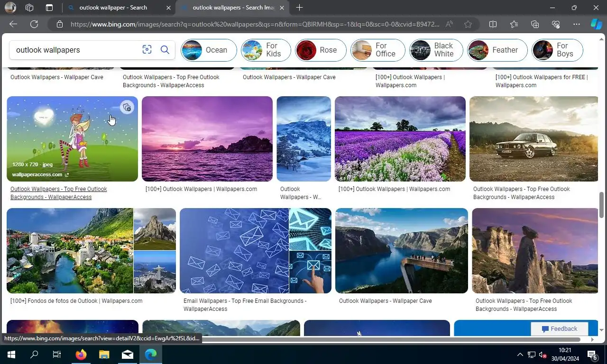This screenshot has width=607, height=364.
Task: Open the taskbar clock showing 10:21
Action: coord(564,355)
